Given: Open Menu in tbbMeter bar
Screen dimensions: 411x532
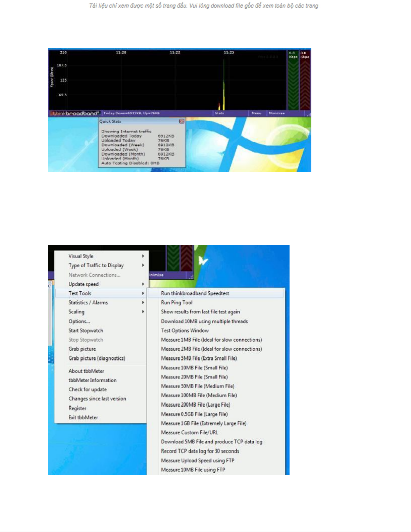Looking at the screenshot, I should point(256,113).
